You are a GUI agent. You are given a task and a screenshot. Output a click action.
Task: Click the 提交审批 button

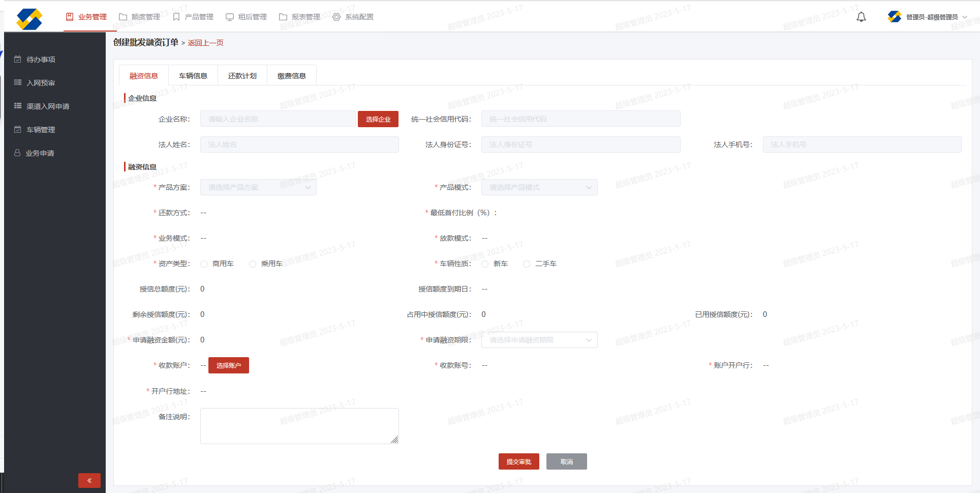[518, 461]
